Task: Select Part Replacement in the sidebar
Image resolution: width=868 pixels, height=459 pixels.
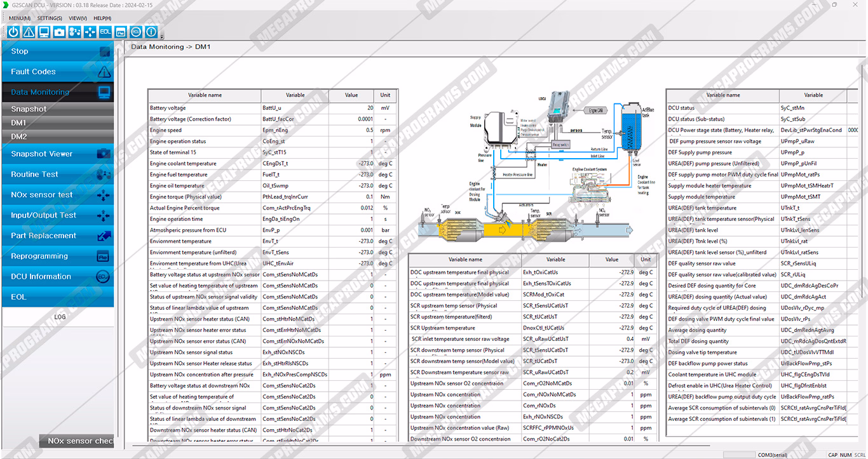Action: click(57, 236)
